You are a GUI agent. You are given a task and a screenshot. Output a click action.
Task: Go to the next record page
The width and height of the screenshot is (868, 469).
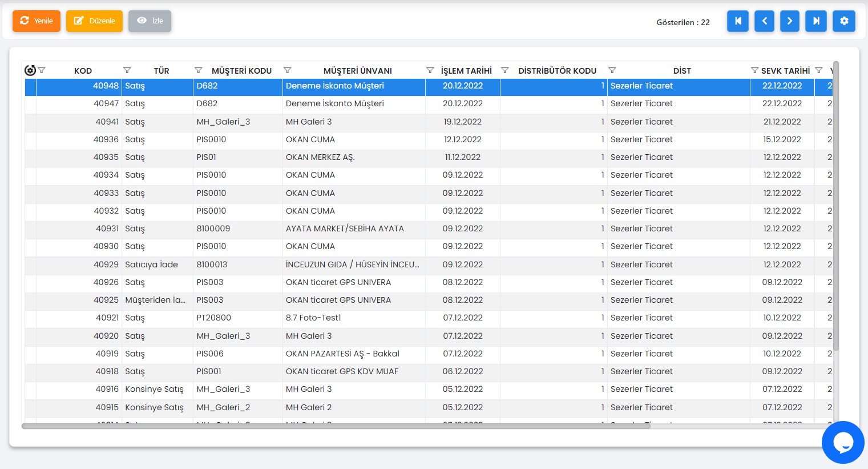pos(790,21)
